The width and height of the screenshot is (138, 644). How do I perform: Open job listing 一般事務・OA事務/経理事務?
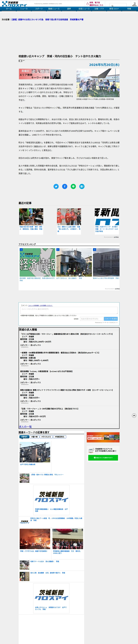60,353
